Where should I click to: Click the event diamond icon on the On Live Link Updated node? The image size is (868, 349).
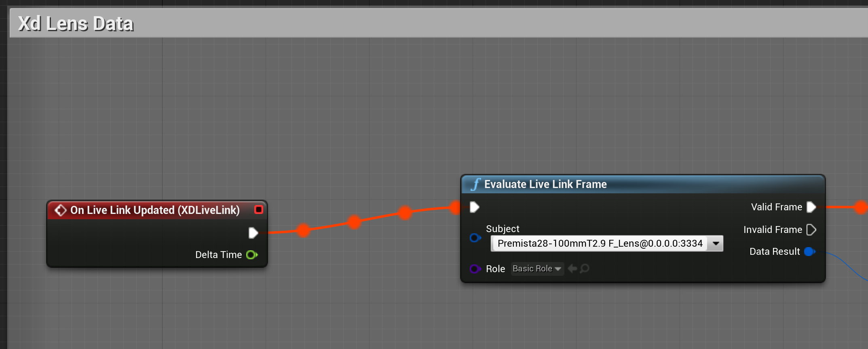coord(61,210)
